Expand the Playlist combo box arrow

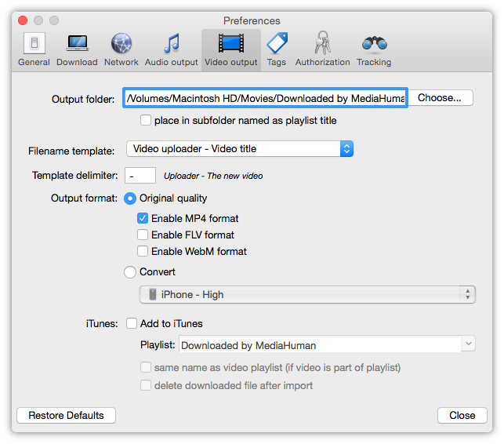pyautogui.click(x=468, y=344)
